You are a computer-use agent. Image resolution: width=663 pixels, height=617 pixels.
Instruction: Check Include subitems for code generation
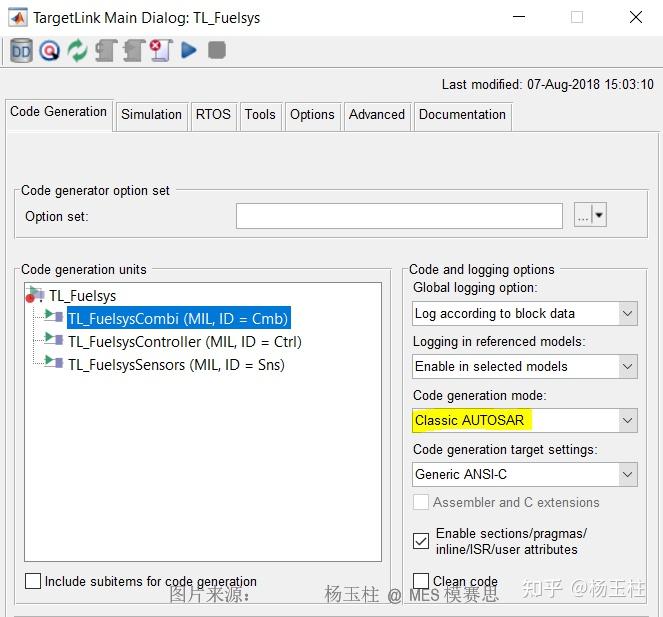coord(33,581)
